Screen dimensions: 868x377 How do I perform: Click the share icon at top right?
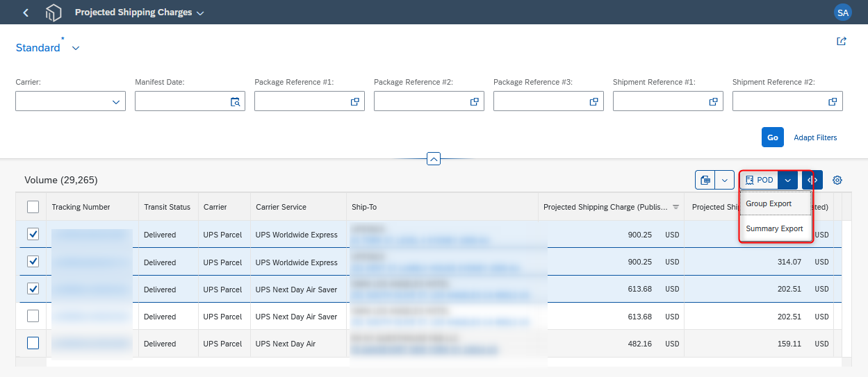tap(841, 42)
